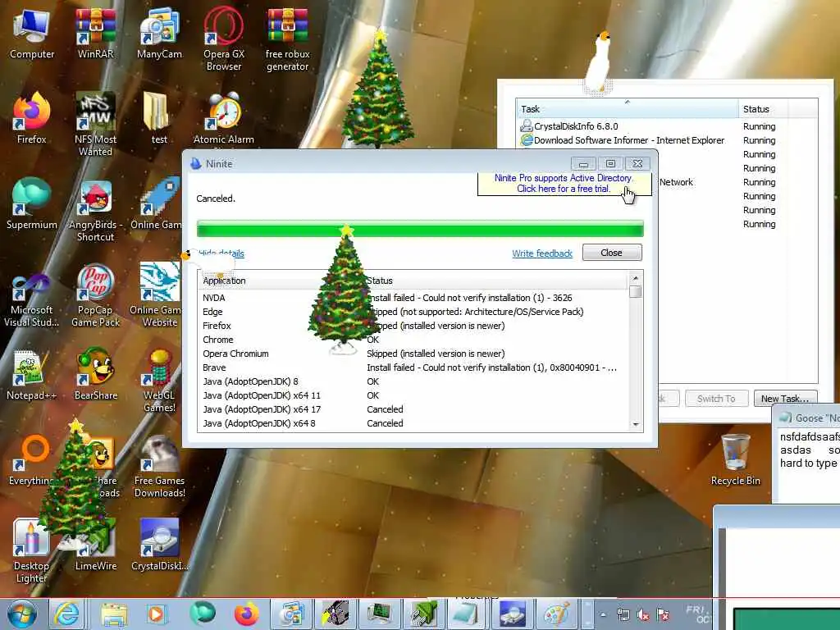The image size is (840, 630).
Task: Select the Supermium desktop shortcut
Action: click(32, 204)
